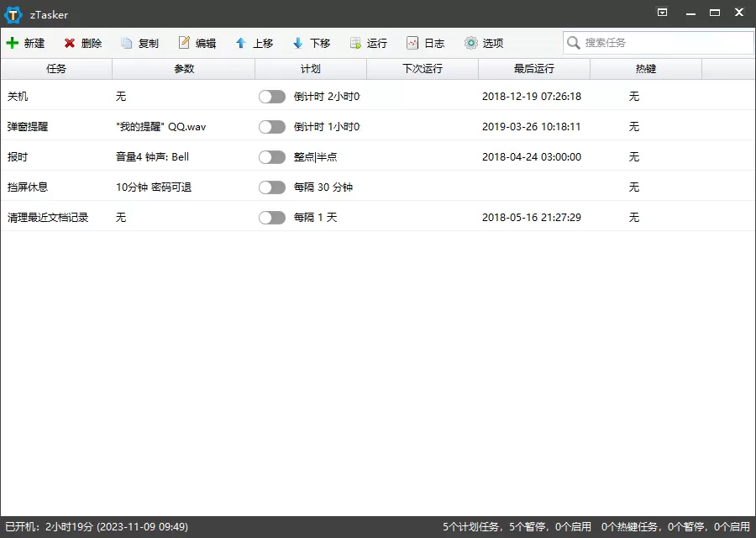The width and height of the screenshot is (756, 538).
Task: Enable the 弹窗提醒 popup reminder toggle
Action: pos(272,127)
